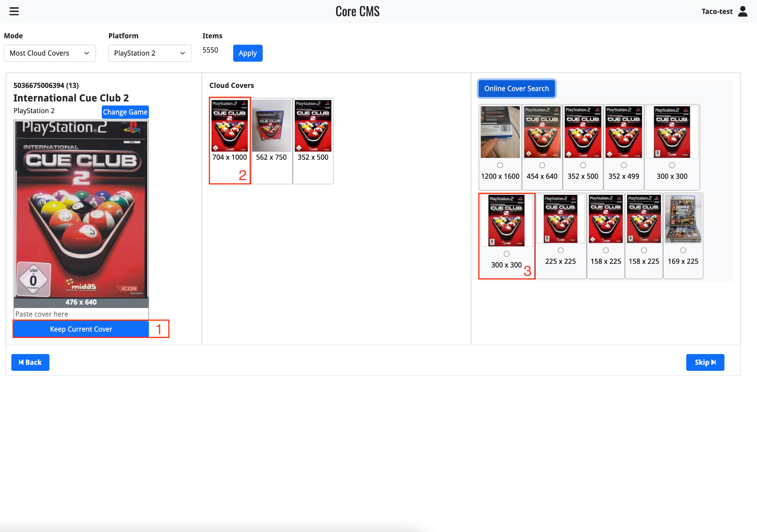
Task: Go Back to previous item
Action: (x=30, y=362)
